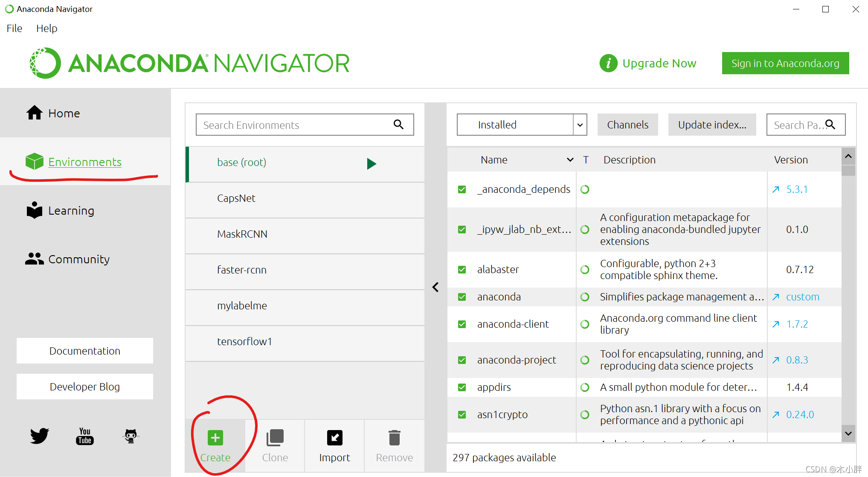868x477 pixels.
Task: Toggle checkbox for anaconda package
Action: click(463, 297)
